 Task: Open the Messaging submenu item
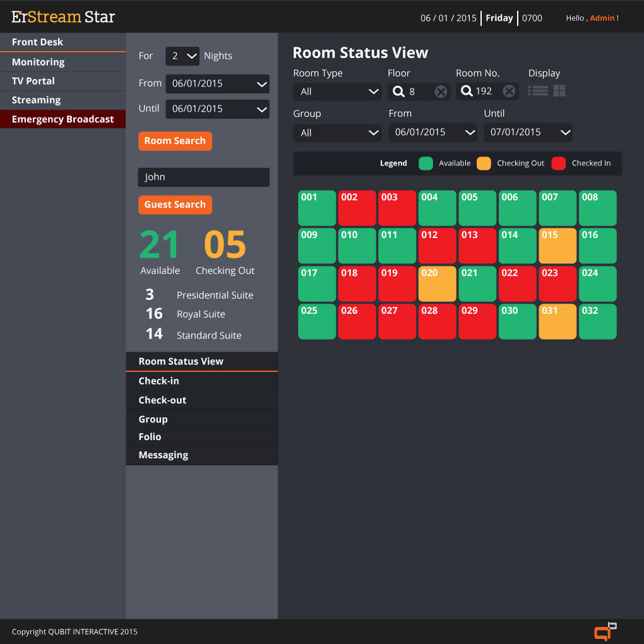point(201,455)
